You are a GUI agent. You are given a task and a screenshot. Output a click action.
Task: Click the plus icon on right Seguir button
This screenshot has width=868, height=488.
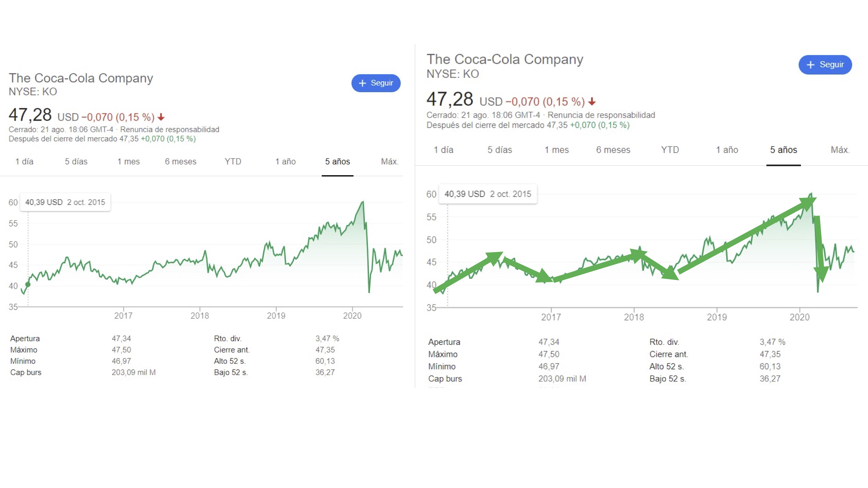coord(810,65)
